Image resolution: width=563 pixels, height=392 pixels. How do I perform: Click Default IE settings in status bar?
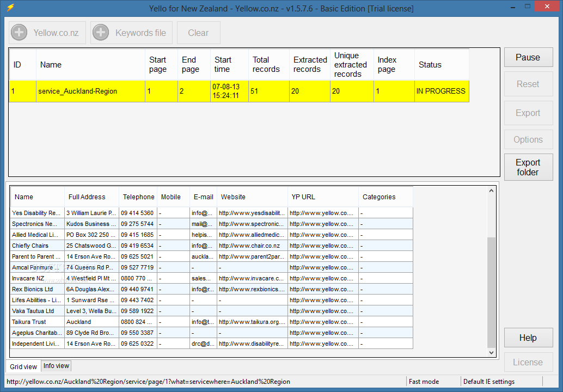489,382
